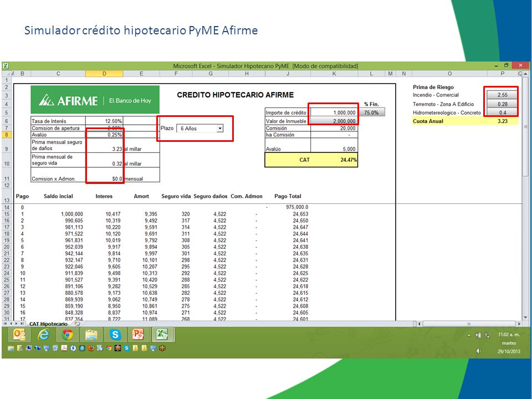This screenshot has height=399, width=532.
Task: Click the Incendio - Comercial value 2.55
Action: [x=503, y=95]
